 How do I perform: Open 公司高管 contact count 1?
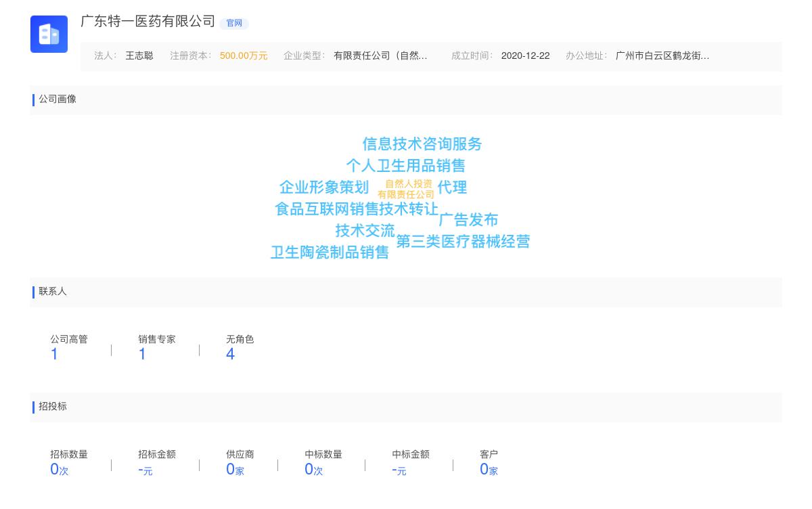(x=54, y=354)
